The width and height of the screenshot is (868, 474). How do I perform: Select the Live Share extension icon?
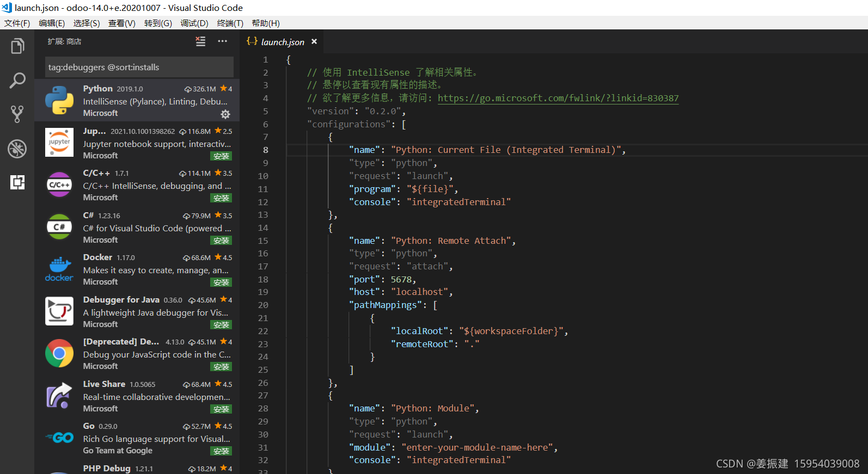(59, 396)
